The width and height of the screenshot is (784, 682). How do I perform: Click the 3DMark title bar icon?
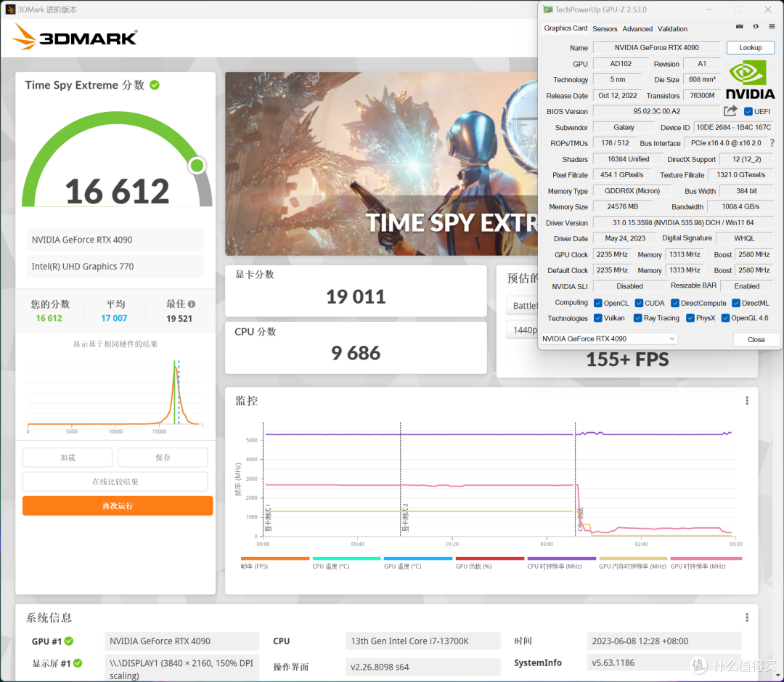(x=10, y=9)
